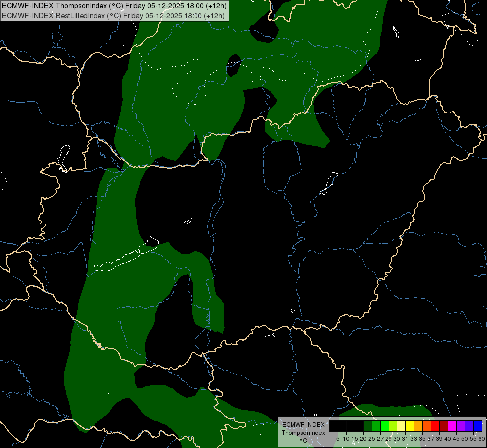Click legend tick value '5'
Screen dimensions: 487x448
[338, 439]
